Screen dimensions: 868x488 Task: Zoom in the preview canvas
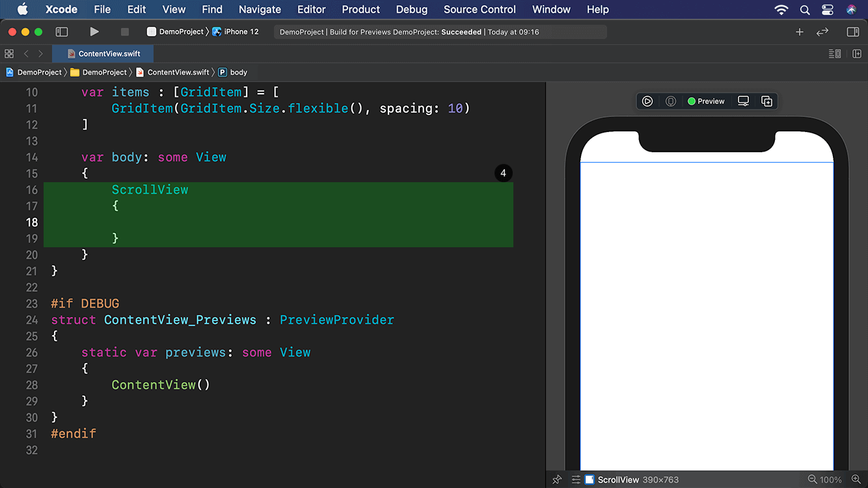coord(856,480)
